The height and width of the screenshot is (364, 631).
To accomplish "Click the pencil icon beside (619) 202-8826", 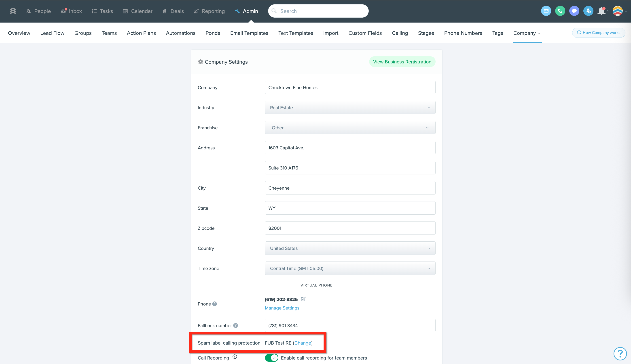I will pyautogui.click(x=303, y=299).
